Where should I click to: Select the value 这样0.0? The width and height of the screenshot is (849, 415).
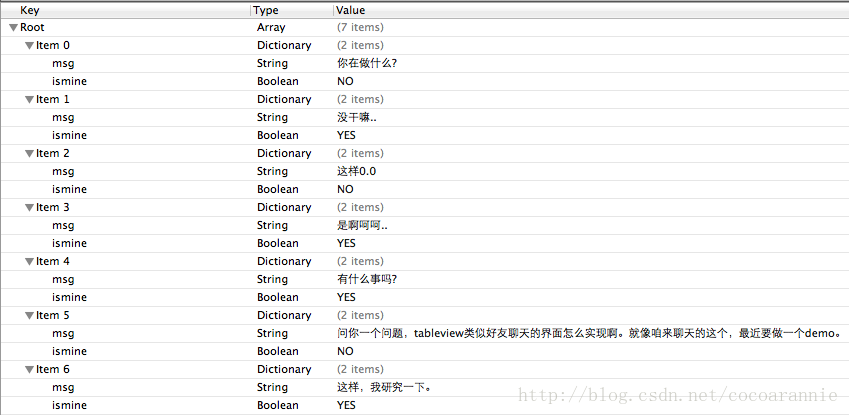356,171
